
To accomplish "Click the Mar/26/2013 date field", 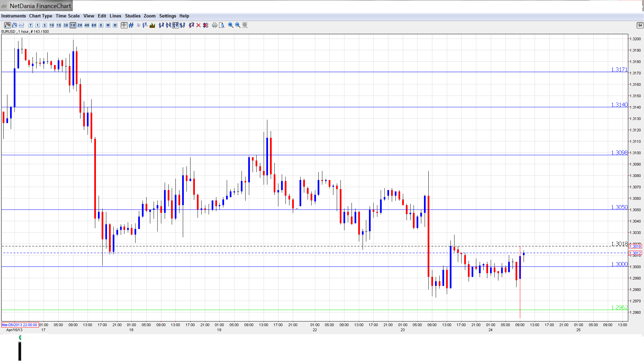I will pos(19,325).
